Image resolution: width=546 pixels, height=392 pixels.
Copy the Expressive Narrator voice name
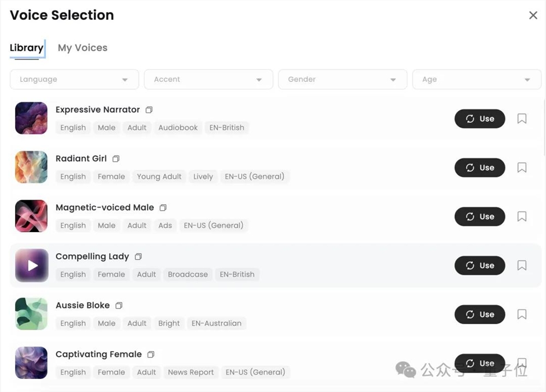(x=149, y=110)
